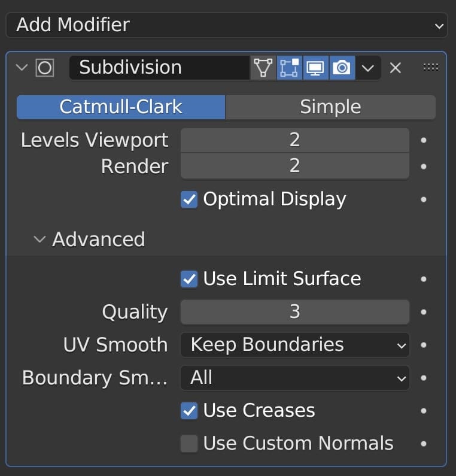456x476 pixels.
Task: Open UV Smooth Keep Boundaries dropdown
Action: (x=294, y=345)
